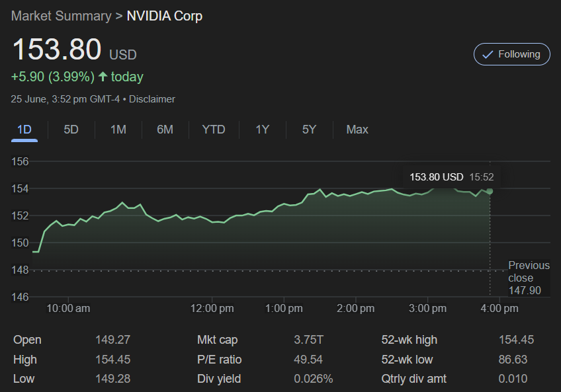The image size is (561, 392).
Task: View the YTD chart
Action: [x=213, y=130]
